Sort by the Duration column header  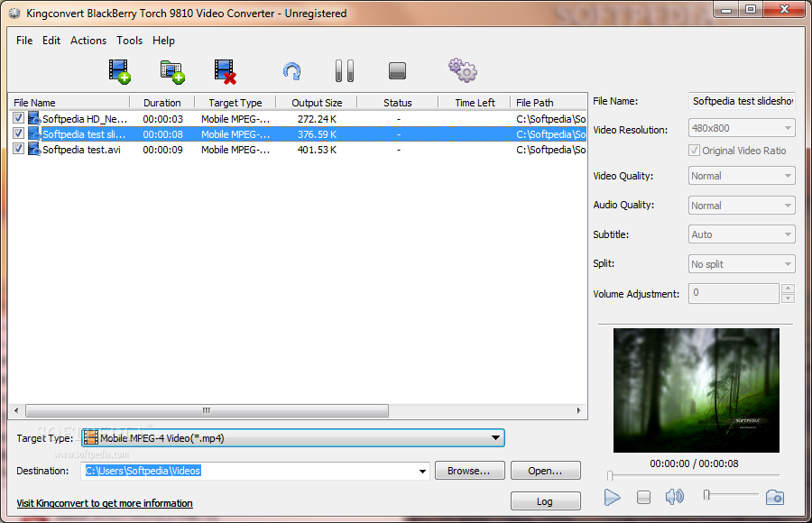point(162,103)
